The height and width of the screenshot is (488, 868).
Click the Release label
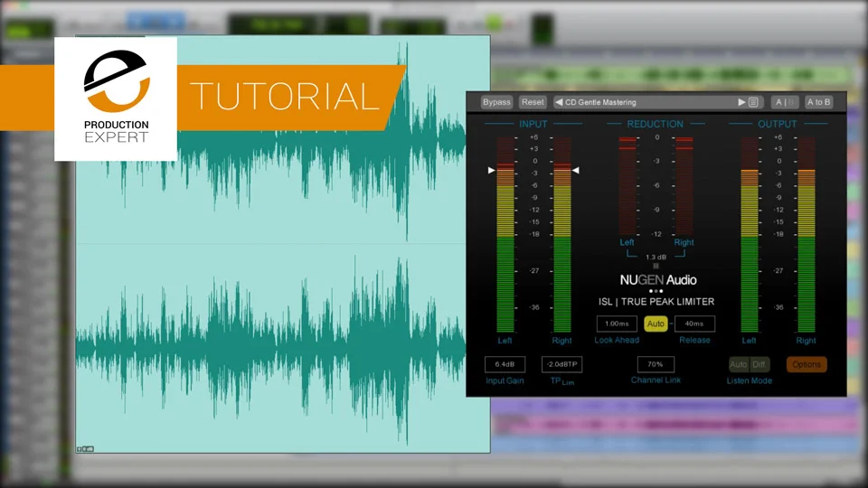(x=694, y=340)
